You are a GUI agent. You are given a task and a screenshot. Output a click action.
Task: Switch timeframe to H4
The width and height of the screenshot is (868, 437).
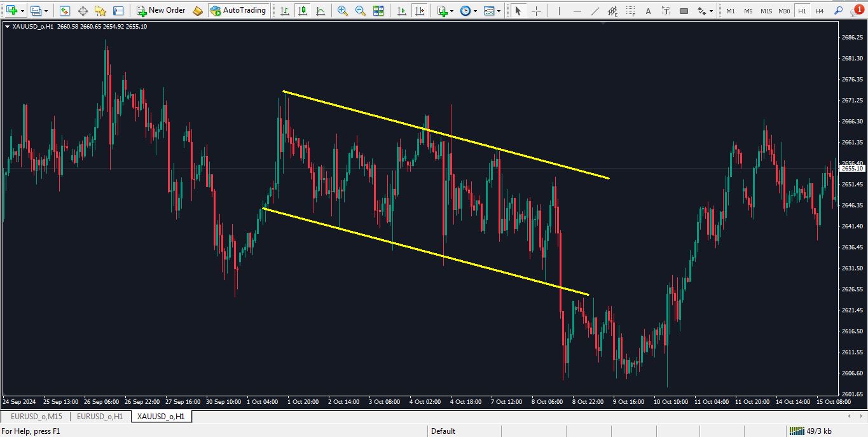[x=820, y=11]
